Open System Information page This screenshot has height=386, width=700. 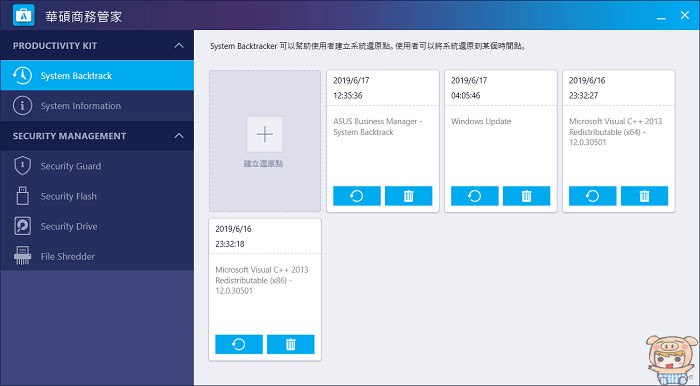point(97,106)
